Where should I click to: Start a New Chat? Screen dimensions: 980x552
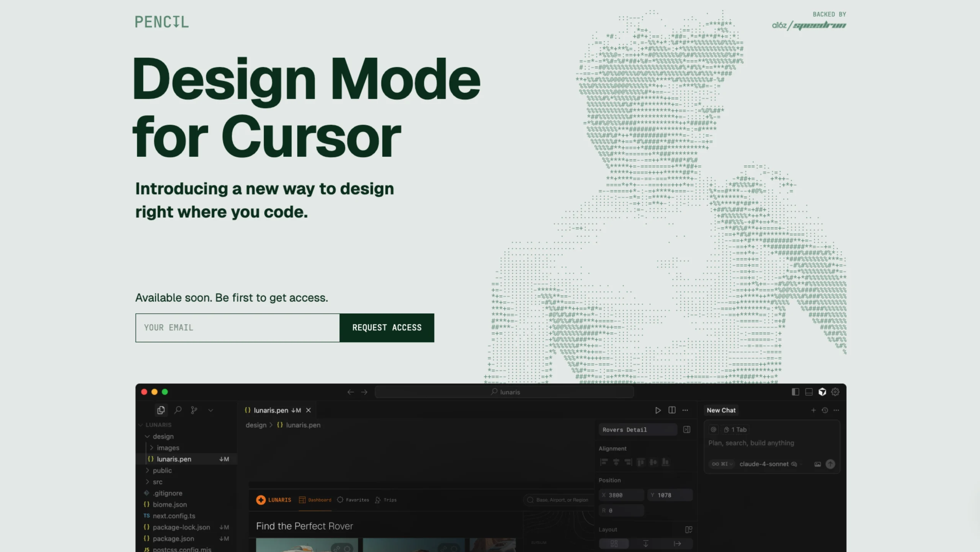click(813, 410)
